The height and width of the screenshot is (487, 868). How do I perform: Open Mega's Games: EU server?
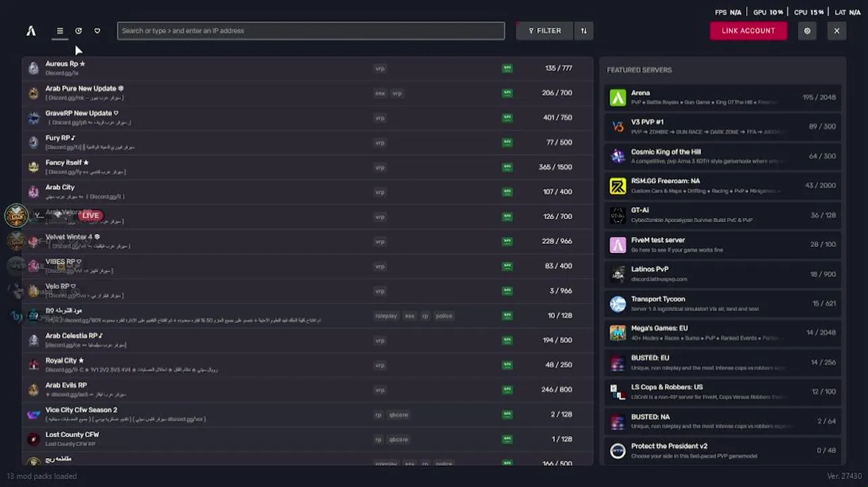pyautogui.click(x=722, y=333)
